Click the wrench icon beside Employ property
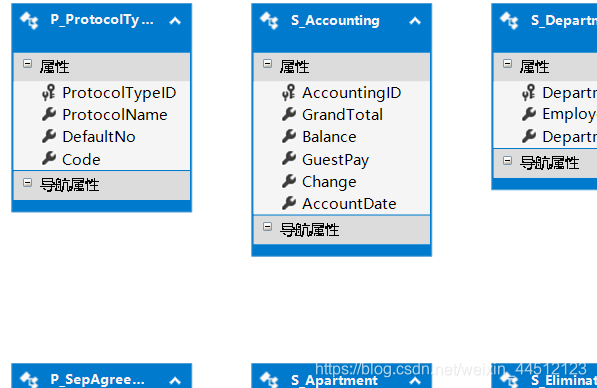Viewport: 597px width, 388px height. 529,114
